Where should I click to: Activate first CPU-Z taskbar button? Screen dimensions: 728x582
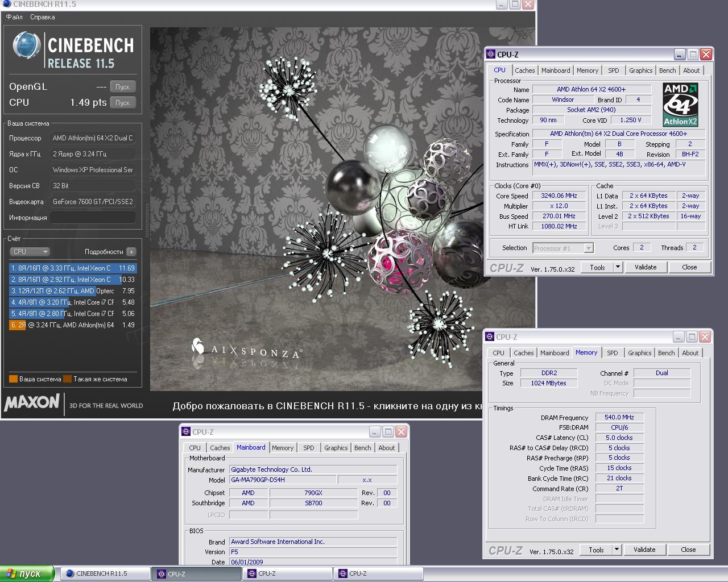[196, 573]
